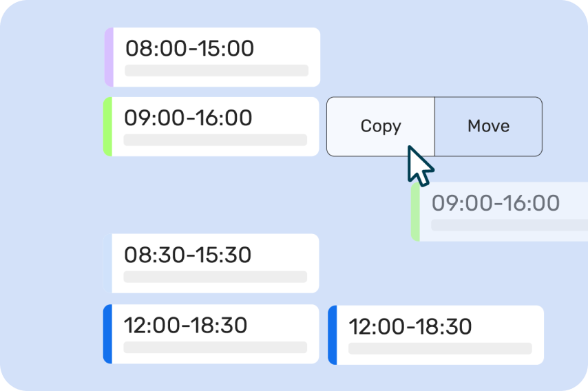
Task: Click gray placeholder bar under white 09:00-16:00
Action: (216, 140)
